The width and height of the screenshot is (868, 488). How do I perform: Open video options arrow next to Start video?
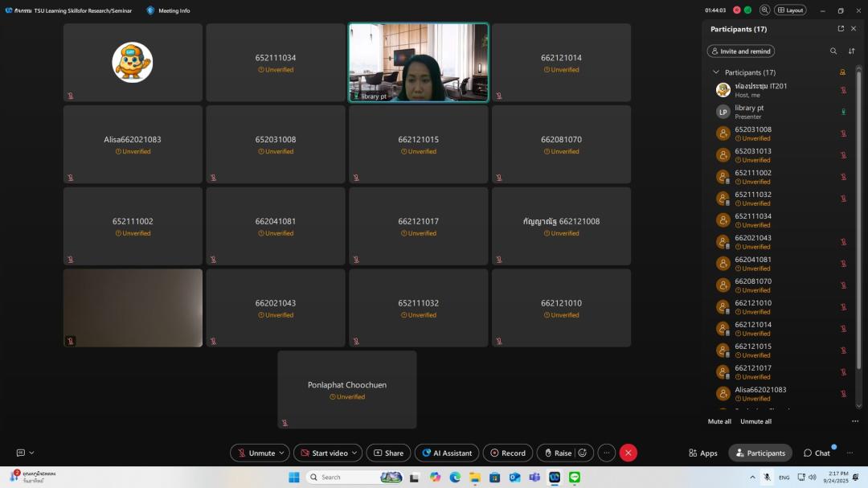(355, 453)
